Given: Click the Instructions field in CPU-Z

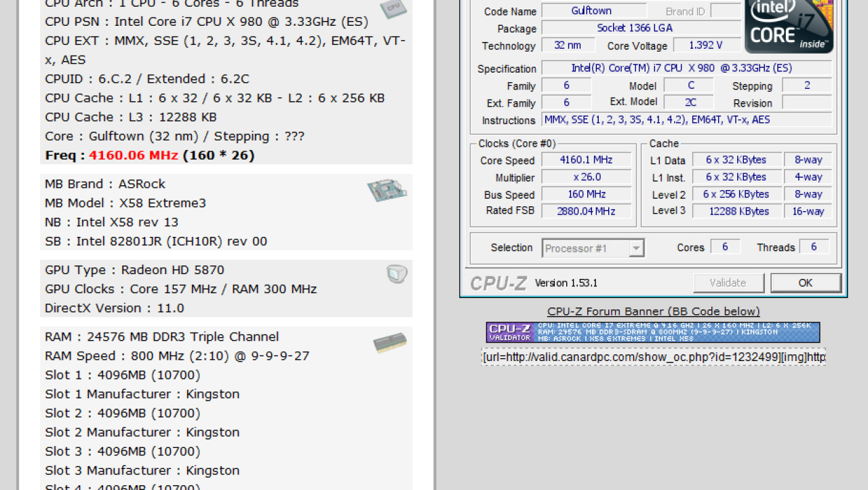Looking at the screenshot, I should (687, 119).
